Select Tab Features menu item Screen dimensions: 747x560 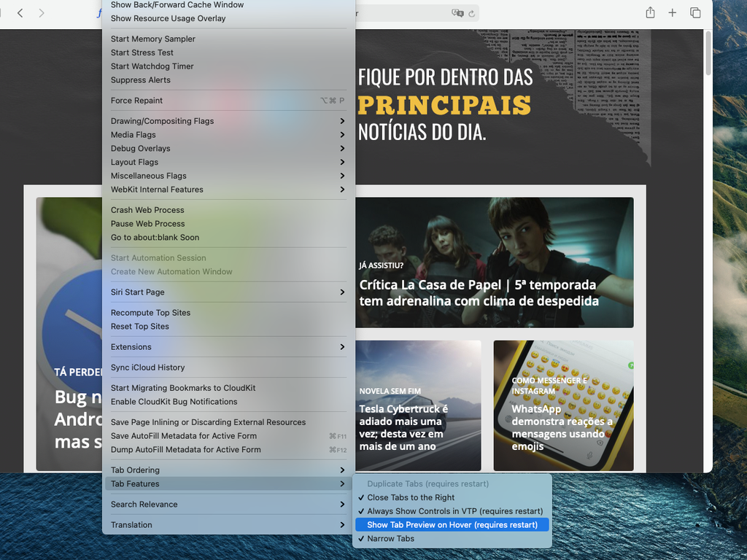(x=228, y=484)
